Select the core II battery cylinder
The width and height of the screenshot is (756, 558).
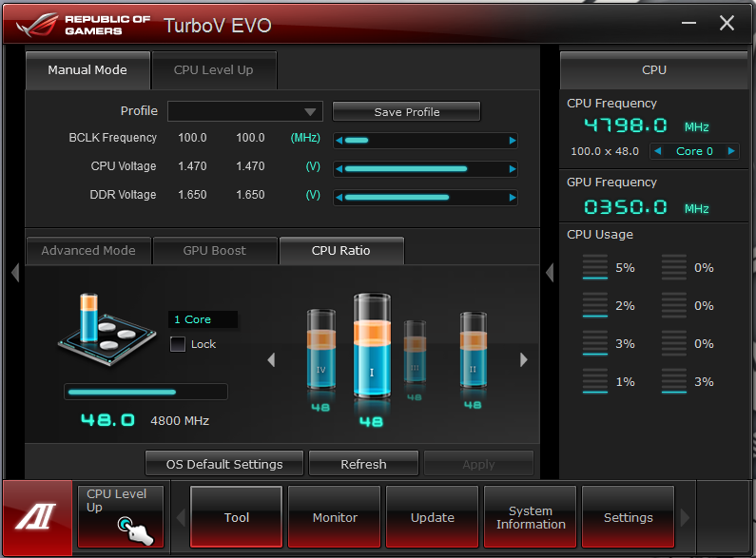click(473, 350)
